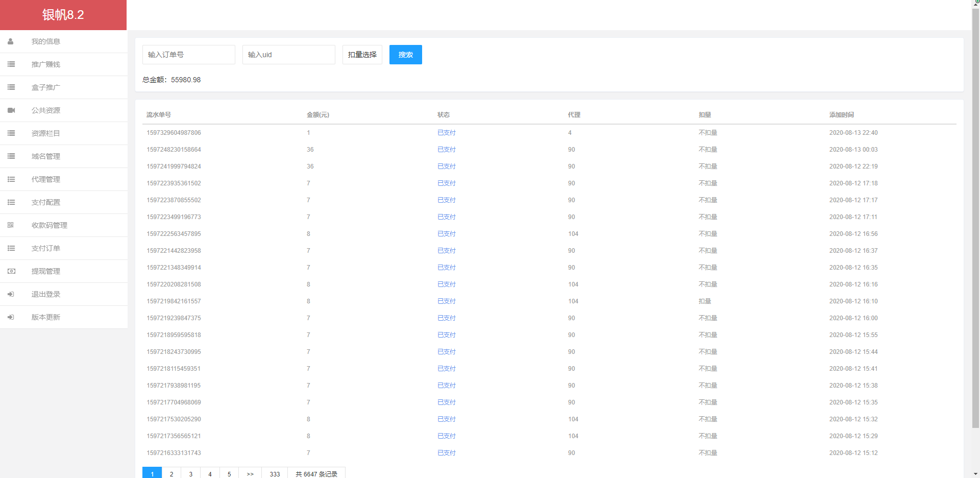Click the list icon next to 推广赚钱

[11, 64]
